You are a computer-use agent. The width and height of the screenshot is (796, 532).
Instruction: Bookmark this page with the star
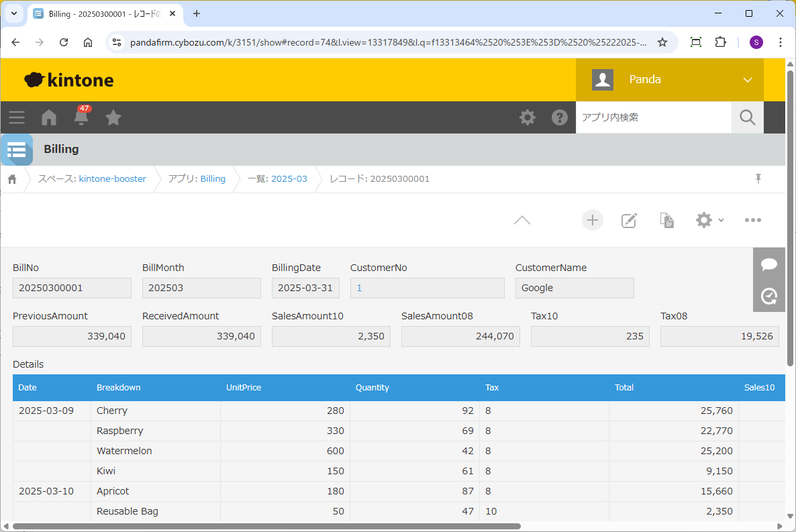[662, 42]
